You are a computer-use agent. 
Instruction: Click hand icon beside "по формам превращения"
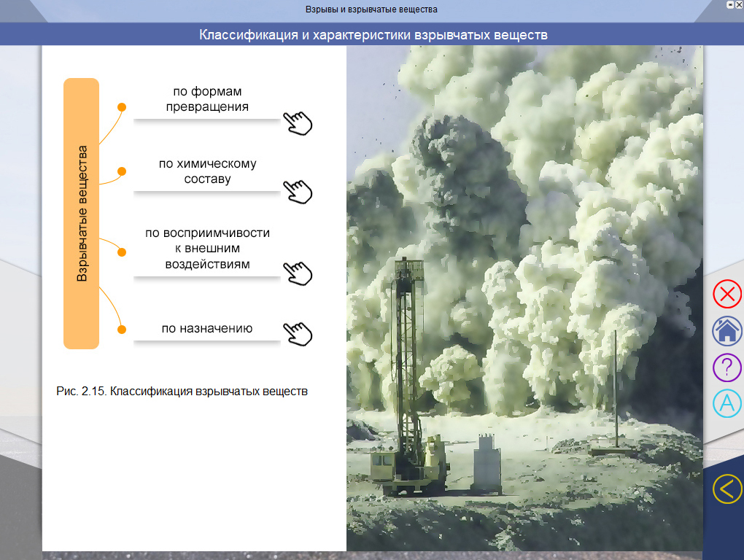pos(297,123)
